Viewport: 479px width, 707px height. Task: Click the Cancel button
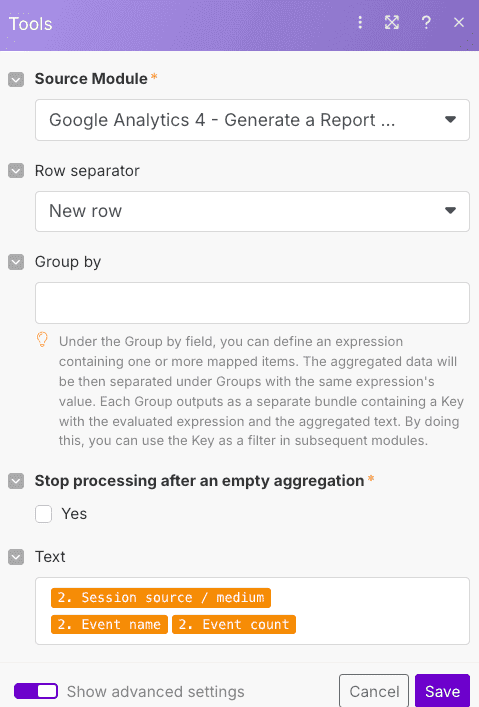click(x=374, y=691)
